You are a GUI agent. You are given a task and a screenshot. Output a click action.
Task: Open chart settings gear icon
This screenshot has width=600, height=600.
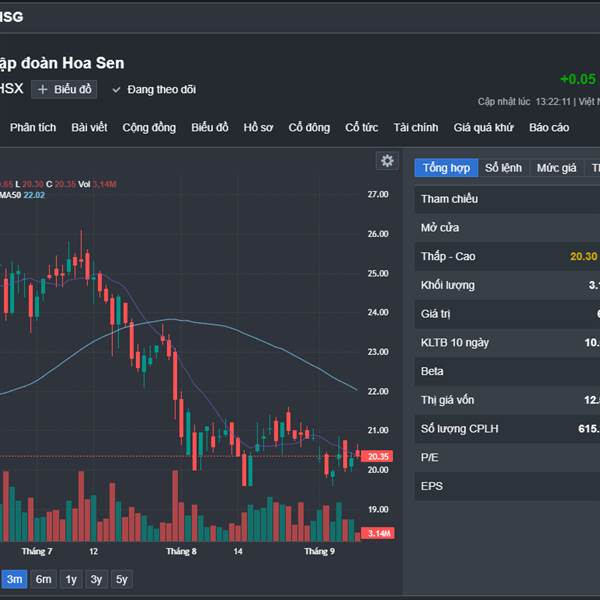[387, 161]
